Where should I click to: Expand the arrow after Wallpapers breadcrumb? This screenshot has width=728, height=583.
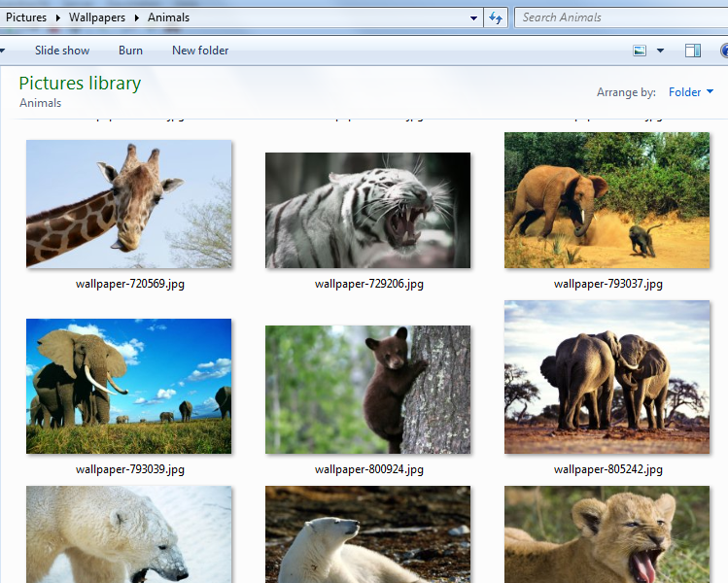click(137, 17)
